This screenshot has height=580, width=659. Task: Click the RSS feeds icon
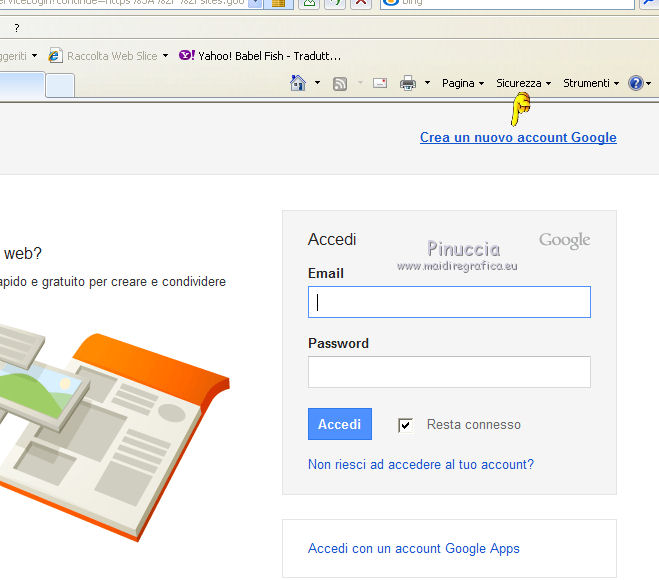(340, 84)
